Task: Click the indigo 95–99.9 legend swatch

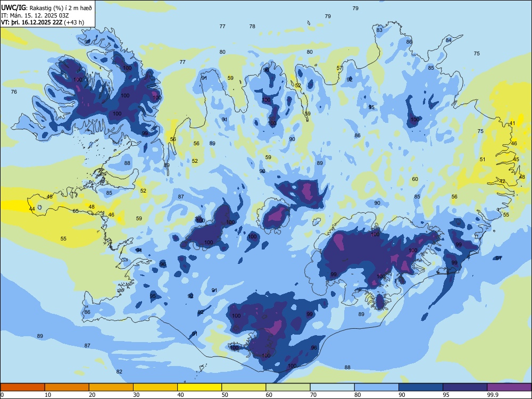Action: pos(465,387)
